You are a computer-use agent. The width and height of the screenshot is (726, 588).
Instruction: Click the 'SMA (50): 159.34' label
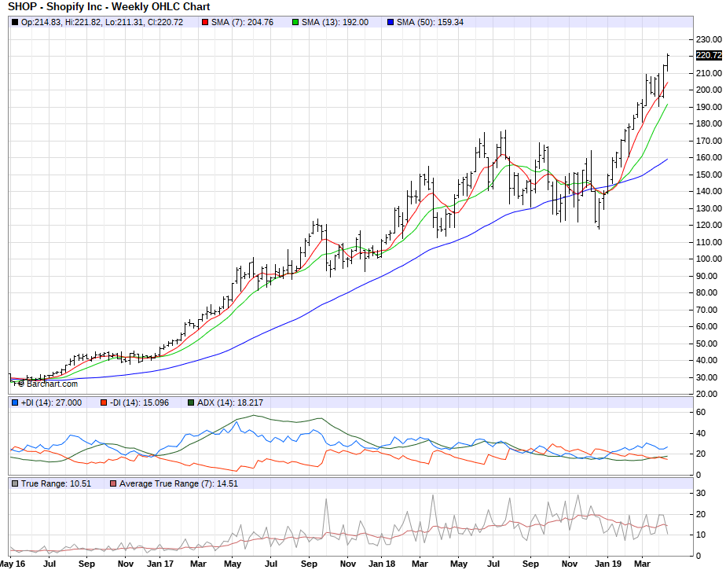tap(430, 22)
